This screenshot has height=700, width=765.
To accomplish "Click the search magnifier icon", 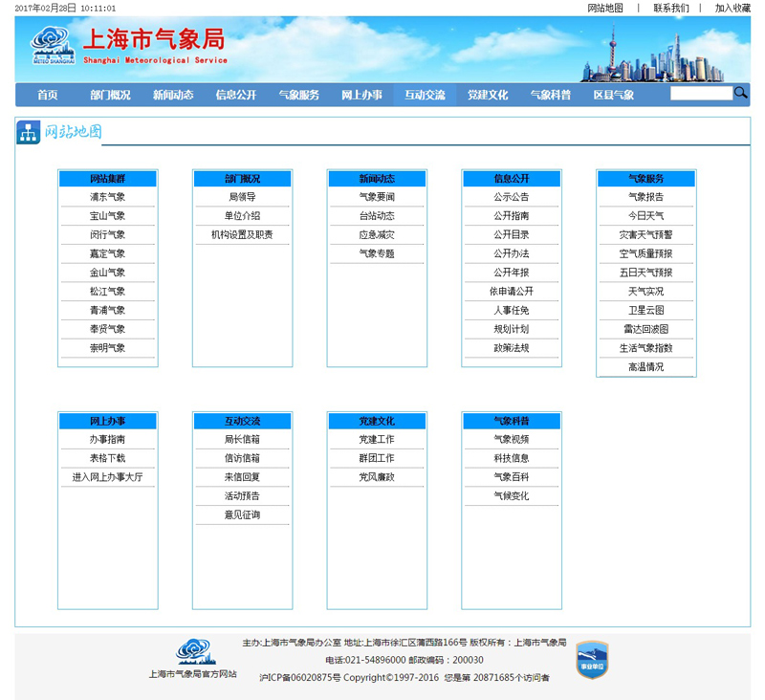I will coord(740,93).
